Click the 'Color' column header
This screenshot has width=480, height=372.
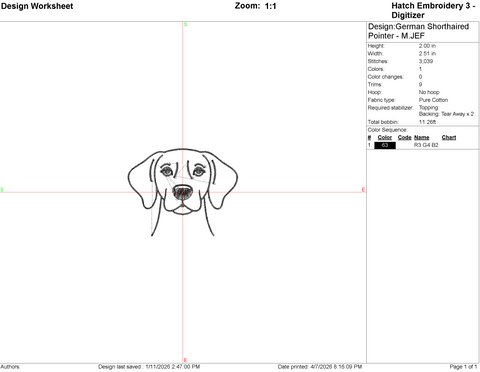tap(385, 137)
